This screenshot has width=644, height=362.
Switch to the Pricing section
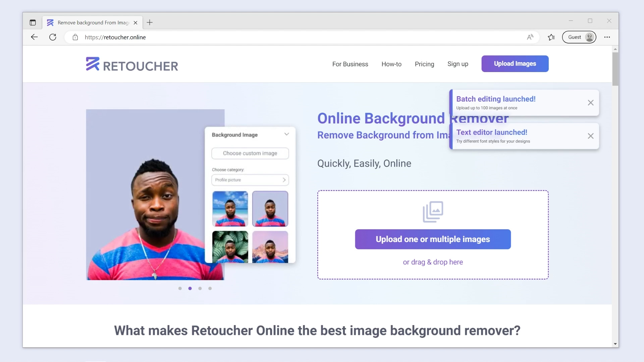pyautogui.click(x=424, y=64)
